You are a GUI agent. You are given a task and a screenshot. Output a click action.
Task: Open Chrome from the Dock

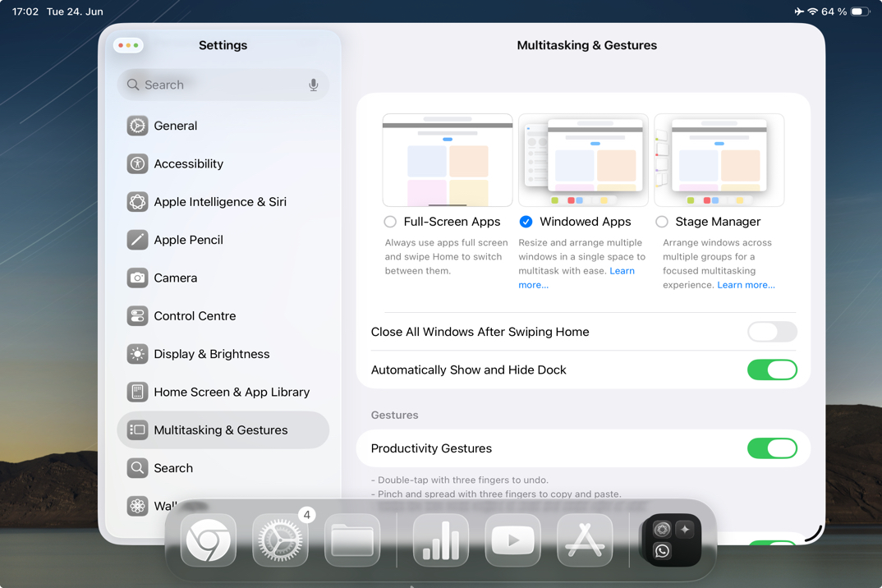tap(208, 540)
